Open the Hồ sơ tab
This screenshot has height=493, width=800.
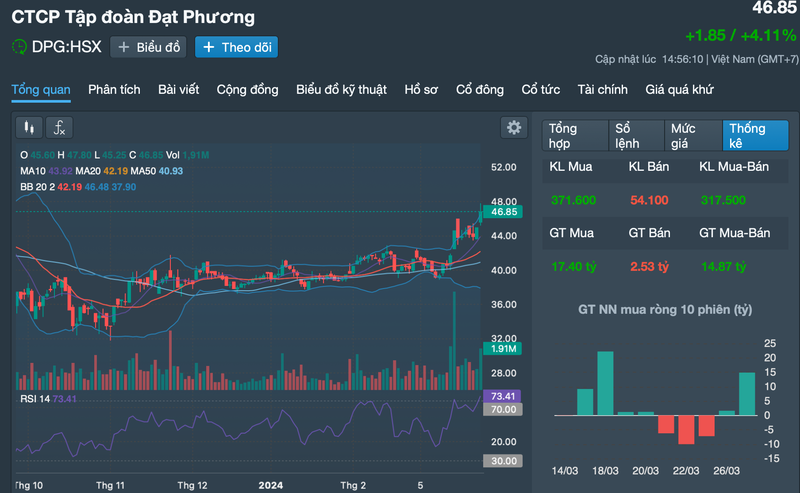(x=421, y=90)
